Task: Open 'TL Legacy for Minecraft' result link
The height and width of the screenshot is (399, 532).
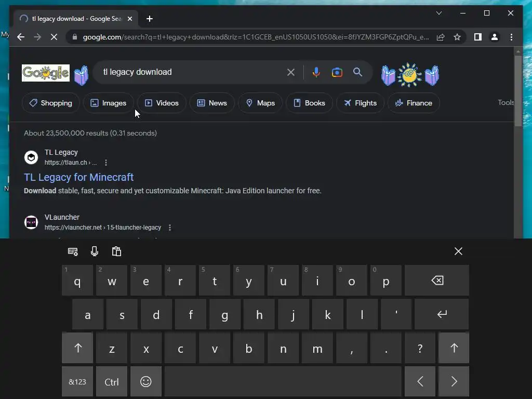Action: (79, 177)
